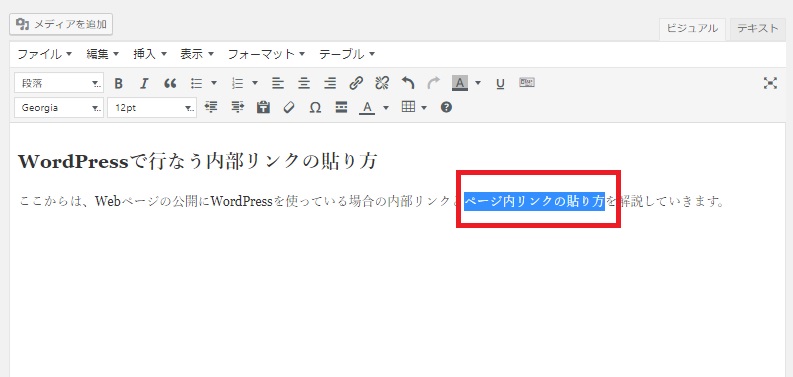Clear formatting with eraser icon

289,107
